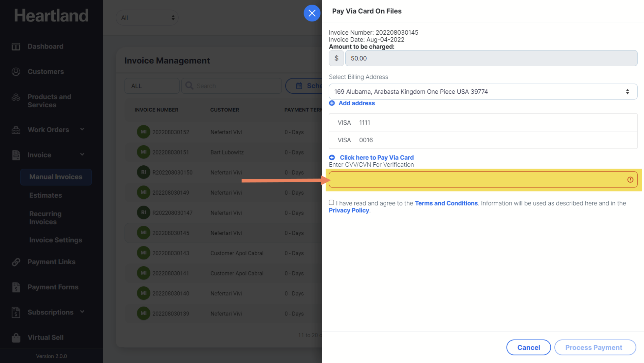644x363 pixels.
Task: Click the Virtual Sell bag icon
Action: coord(16,338)
